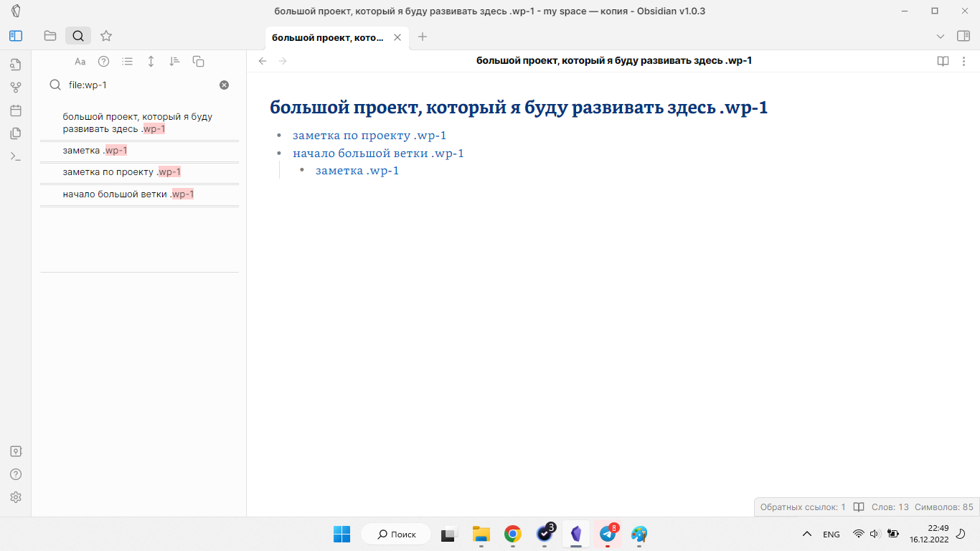This screenshot has height=551, width=980.
Task: Click the search field with file:wp-1
Action: click(139, 85)
